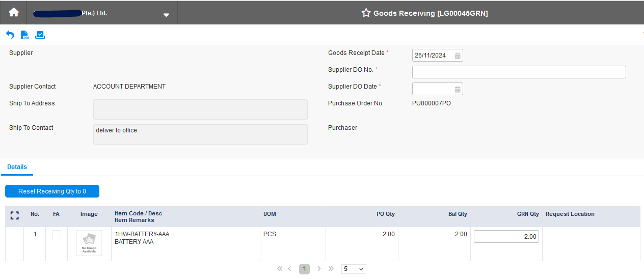Select ACCOUNT DEPARTMENT supplier contact text
The width and height of the screenshot is (644, 279).
point(129,87)
